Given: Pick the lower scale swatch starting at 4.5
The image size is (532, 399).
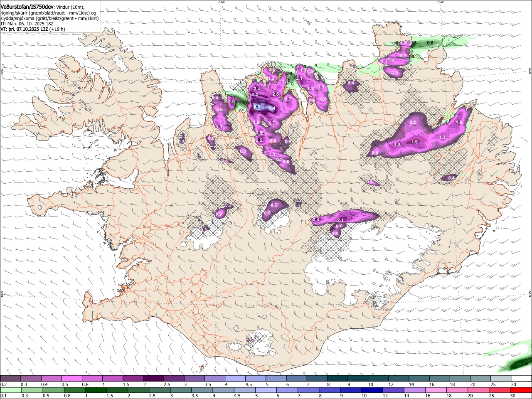Looking at the screenshot, I should click(x=244, y=390).
